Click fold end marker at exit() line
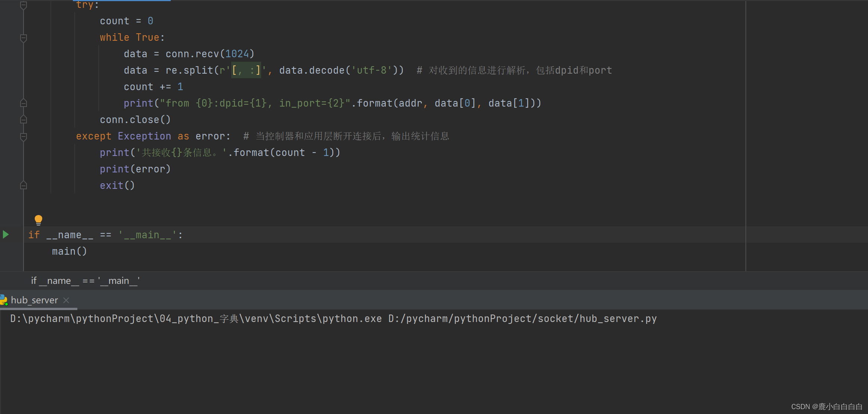The height and width of the screenshot is (414, 868). pos(23,185)
